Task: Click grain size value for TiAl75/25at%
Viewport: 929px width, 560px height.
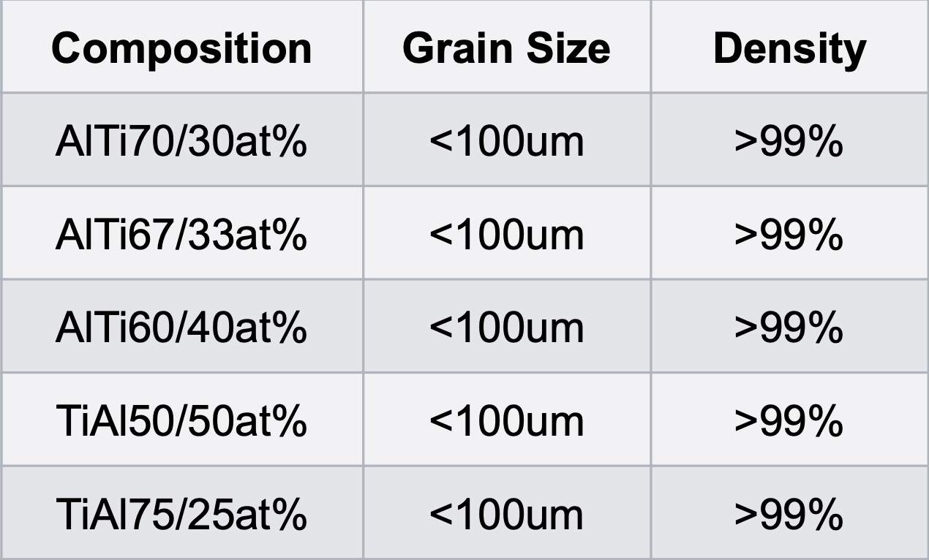Action: tap(506, 514)
